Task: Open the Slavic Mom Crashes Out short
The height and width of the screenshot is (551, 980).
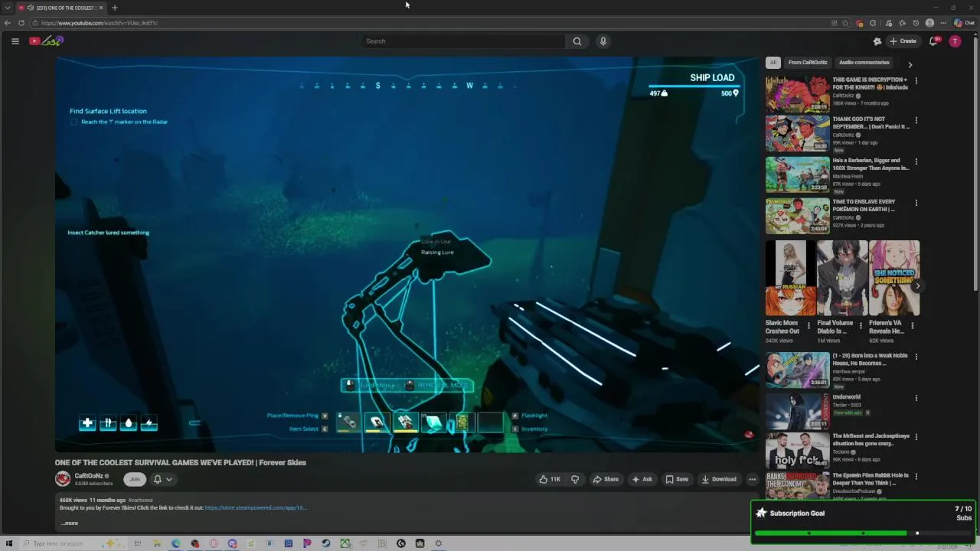Action: (x=790, y=278)
